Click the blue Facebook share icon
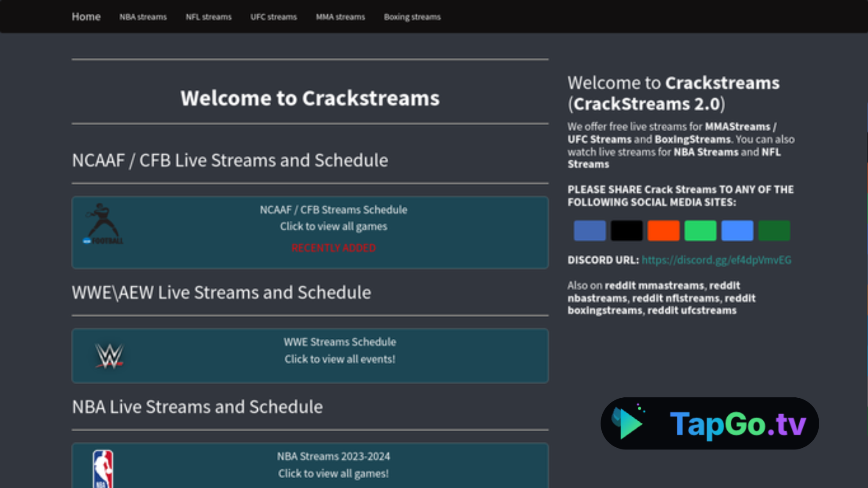The height and width of the screenshot is (488, 868). click(x=589, y=230)
